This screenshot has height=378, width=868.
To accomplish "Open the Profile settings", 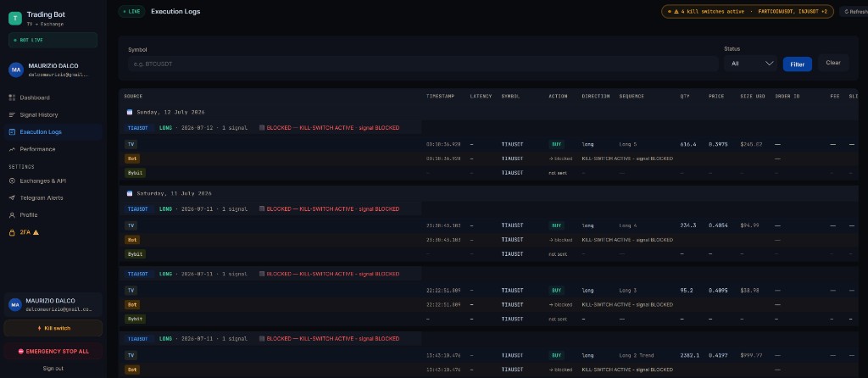I will [29, 214].
